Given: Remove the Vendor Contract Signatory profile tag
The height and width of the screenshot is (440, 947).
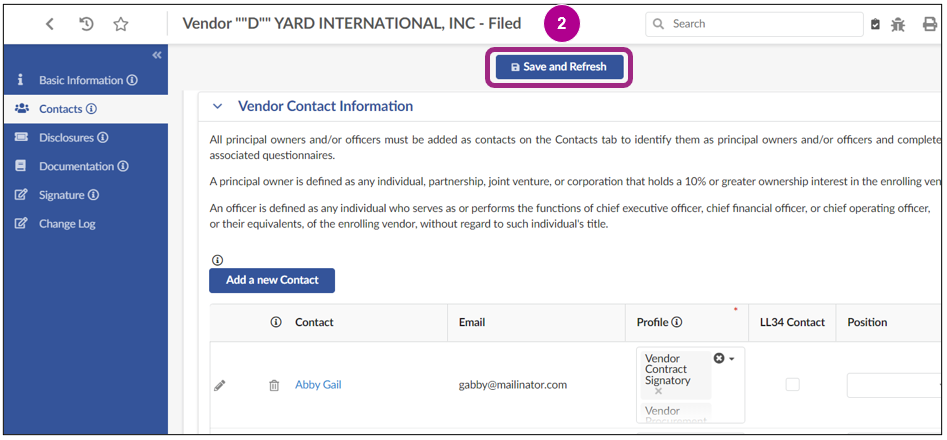Looking at the screenshot, I should [x=658, y=392].
